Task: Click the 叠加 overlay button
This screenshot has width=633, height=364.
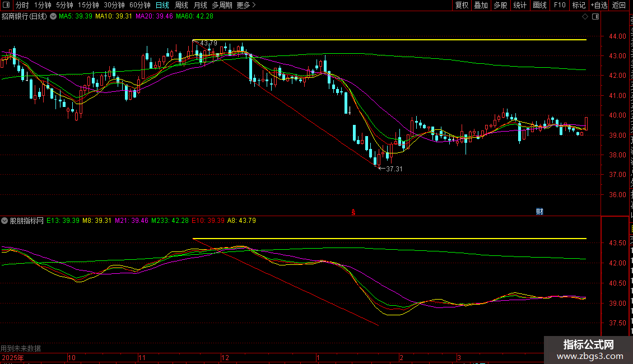Action: click(481, 5)
